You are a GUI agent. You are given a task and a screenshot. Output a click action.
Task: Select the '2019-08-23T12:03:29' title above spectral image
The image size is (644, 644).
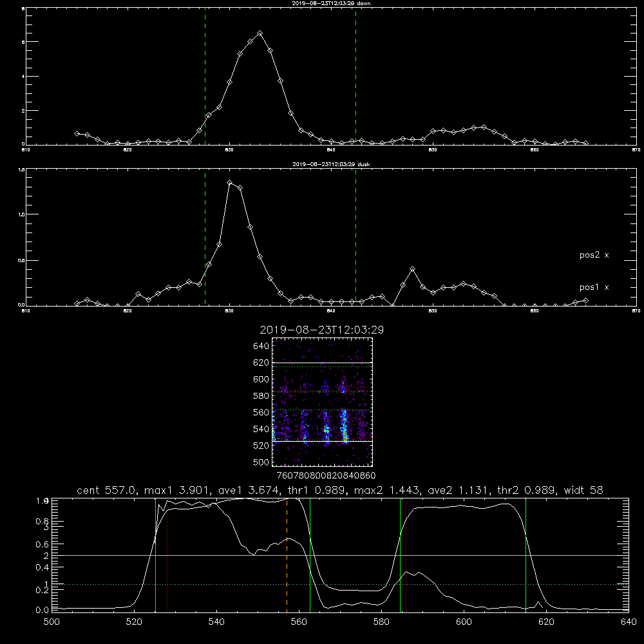click(x=322, y=330)
